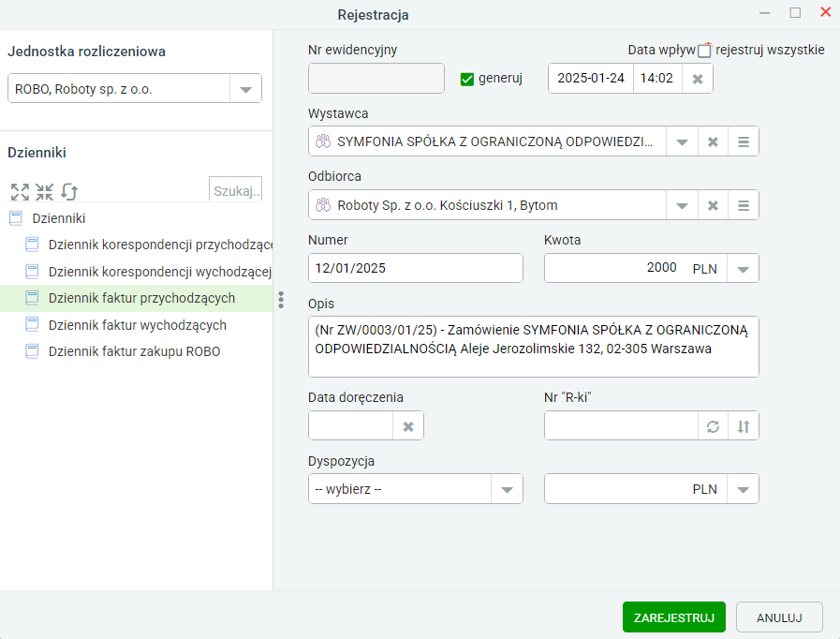Refresh the Dzienniki tree
Image resolution: width=840 pixels, height=639 pixels.
(x=69, y=191)
